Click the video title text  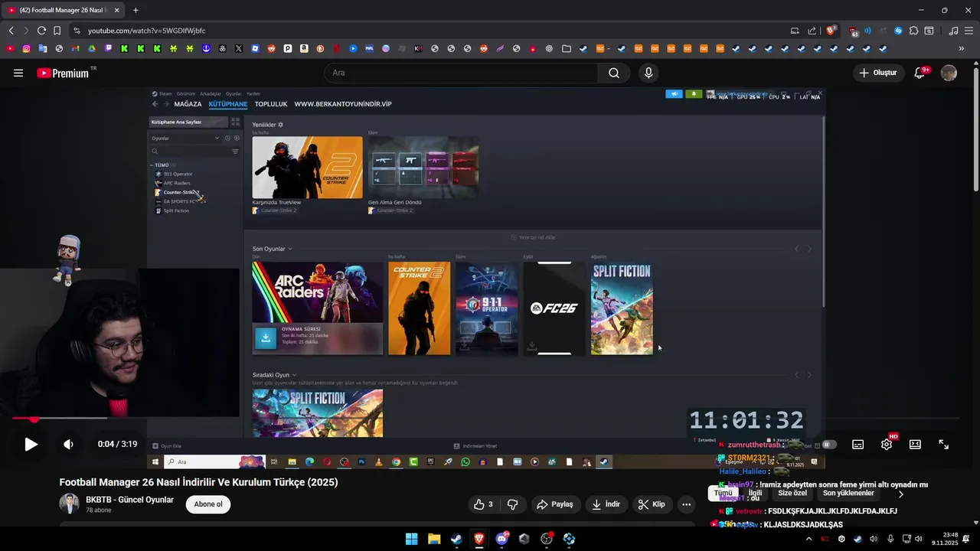pyautogui.click(x=199, y=482)
